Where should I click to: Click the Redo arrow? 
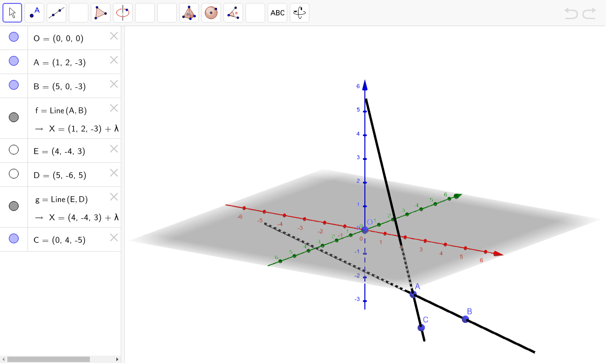(x=589, y=13)
